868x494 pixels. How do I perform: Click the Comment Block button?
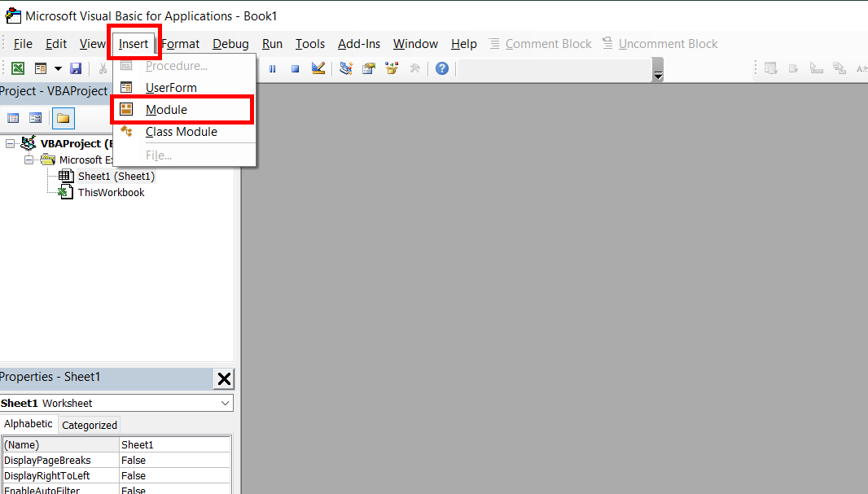click(541, 44)
